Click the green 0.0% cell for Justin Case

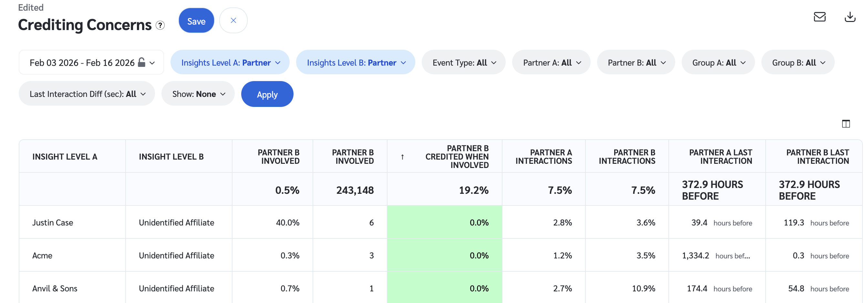click(444, 223)
